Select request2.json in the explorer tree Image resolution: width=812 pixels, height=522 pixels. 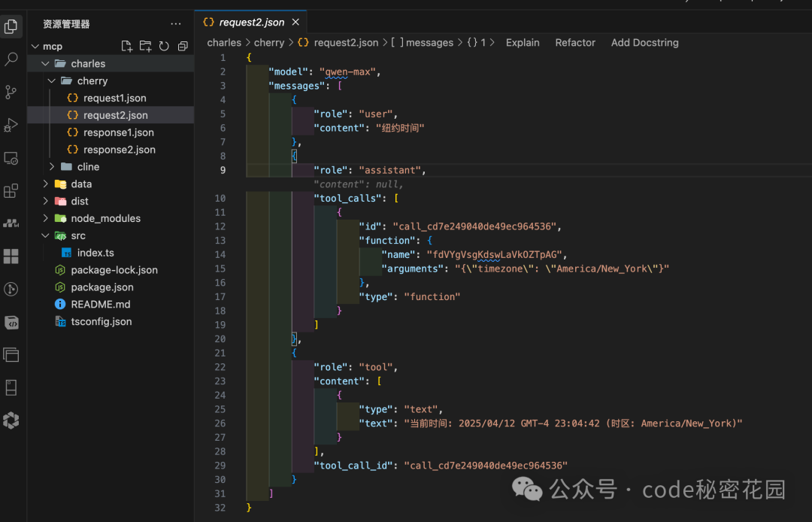(111, 115)
